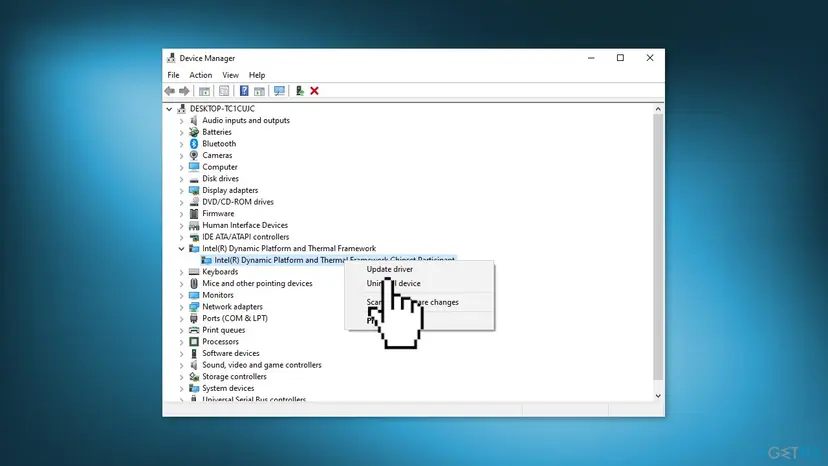
Task: Click the scrollbar up arrow
Action: [x=658, y=109]
